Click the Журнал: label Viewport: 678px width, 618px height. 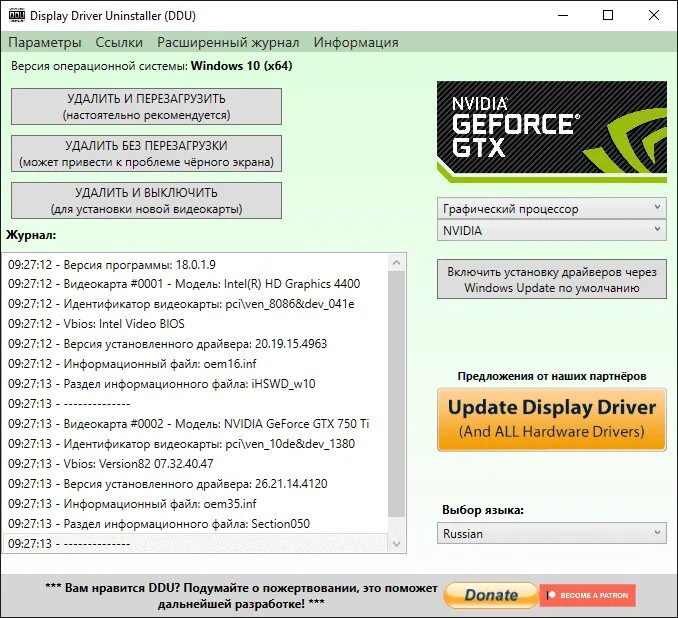31,235
